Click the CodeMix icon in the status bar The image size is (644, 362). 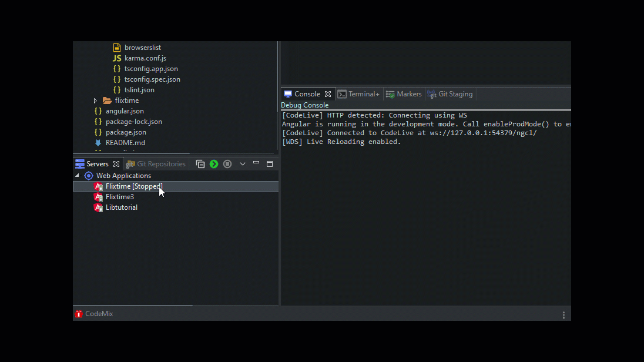(78, 313)
